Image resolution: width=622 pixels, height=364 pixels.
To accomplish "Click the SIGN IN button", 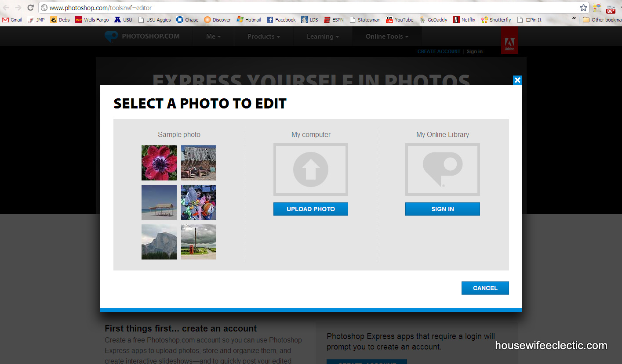I will pos(443,209).
